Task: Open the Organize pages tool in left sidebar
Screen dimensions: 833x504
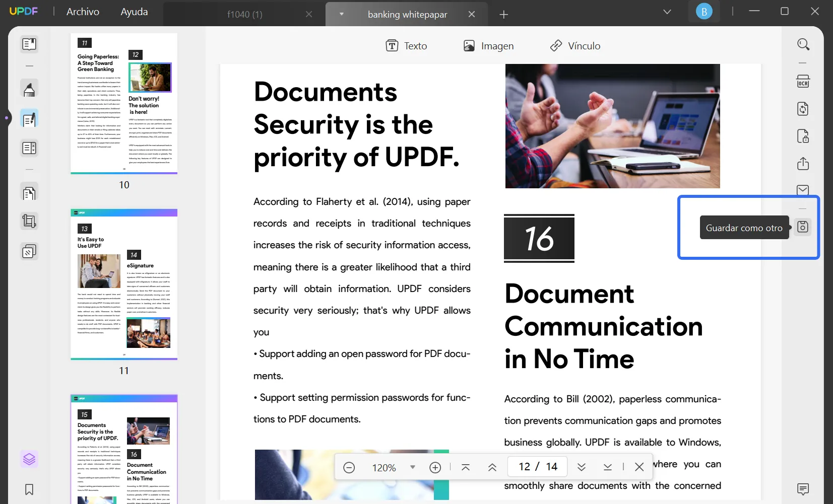Action: tap(29, 192)
